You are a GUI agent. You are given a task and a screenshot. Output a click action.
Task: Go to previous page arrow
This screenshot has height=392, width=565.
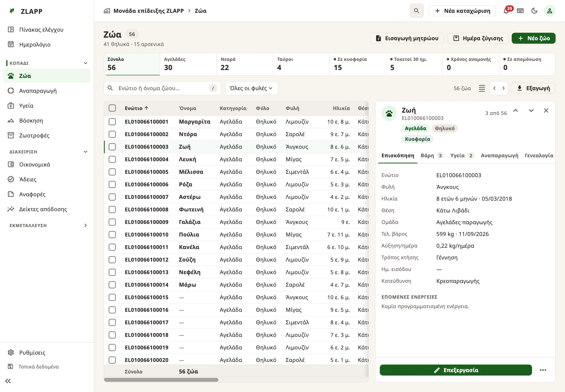click(494, 88)
